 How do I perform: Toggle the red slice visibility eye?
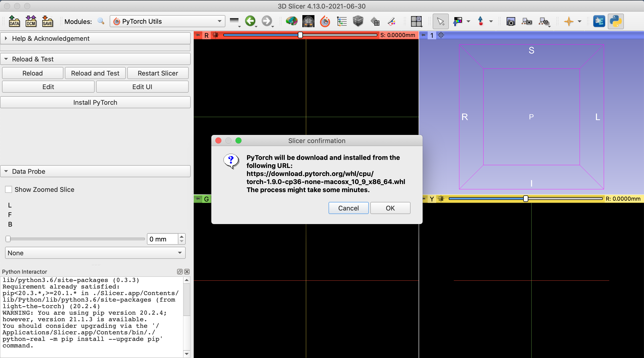[x=216, y=35]
